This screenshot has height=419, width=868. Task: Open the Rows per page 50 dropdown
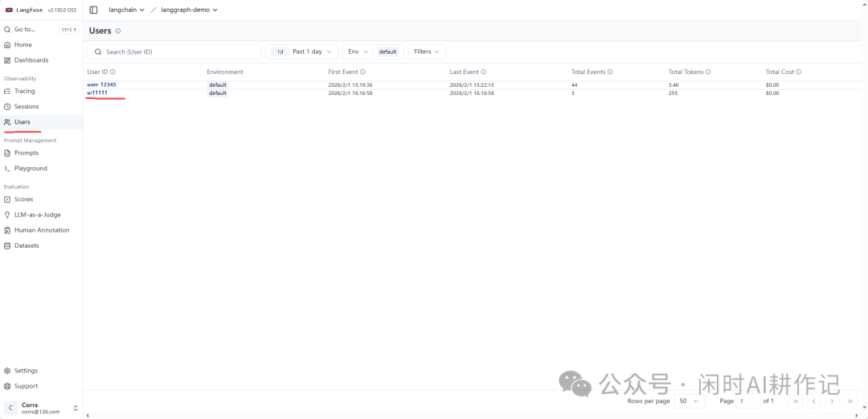(690, 401)
